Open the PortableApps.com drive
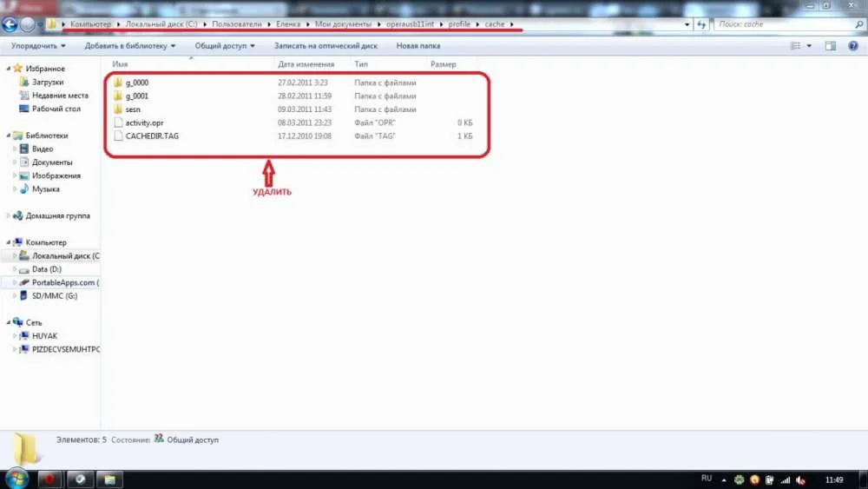 [x=65, y=282]
